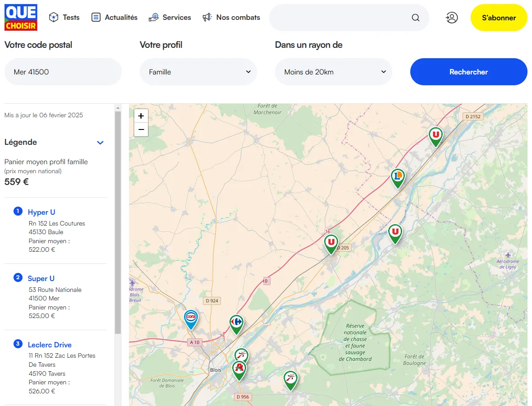This screenshot has width=532, height=406.
Task: Open the Nos combats menu
Action: tap(231, 17)
